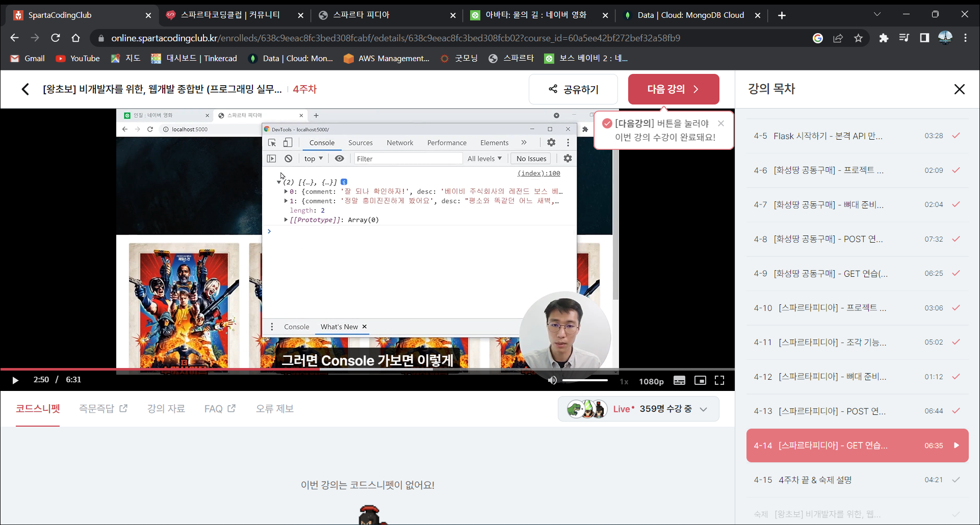The width and height of the screenshot is (980, 525).
Task: Click the completion checkmark for lecture 4-12
Action: 956,377
